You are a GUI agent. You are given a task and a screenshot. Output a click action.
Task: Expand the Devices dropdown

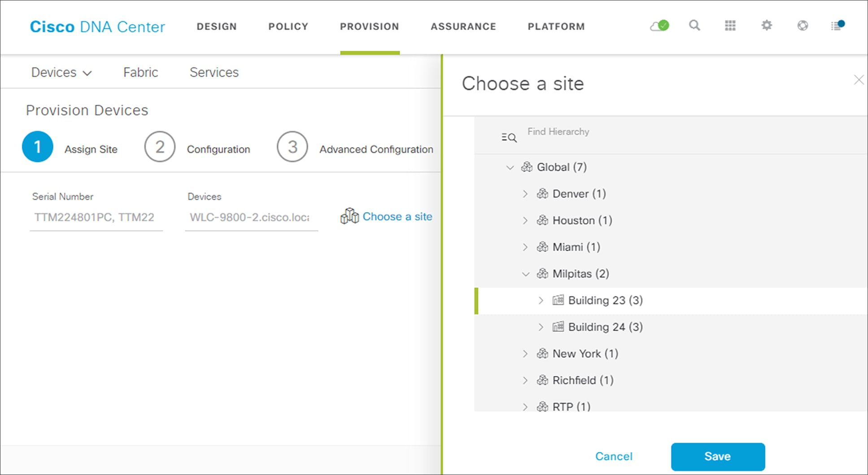click(x=61, y=72)
